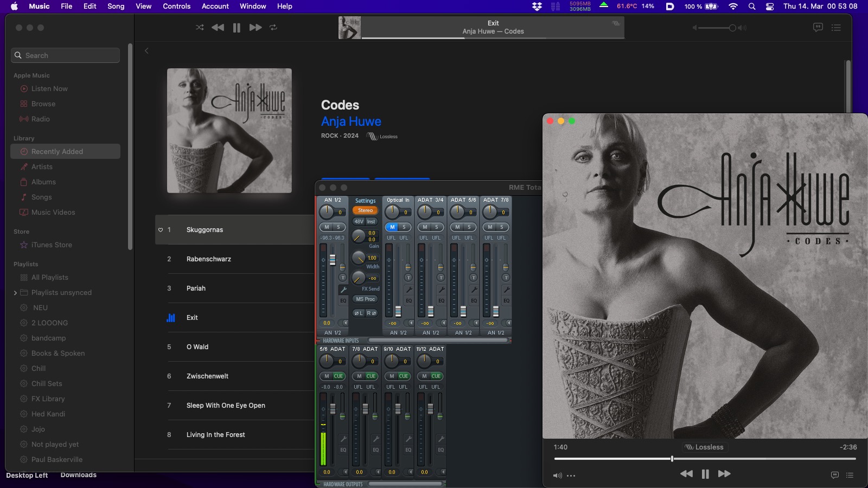Screen dimensions: 868x488
Task: Open File menu
Action: pos(67,7)
